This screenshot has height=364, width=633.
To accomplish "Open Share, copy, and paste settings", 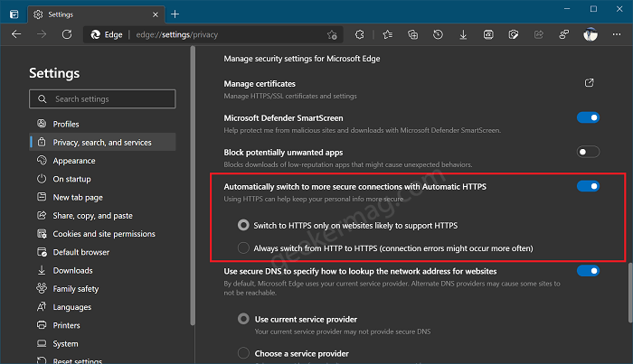I will (x=102, y=215).
